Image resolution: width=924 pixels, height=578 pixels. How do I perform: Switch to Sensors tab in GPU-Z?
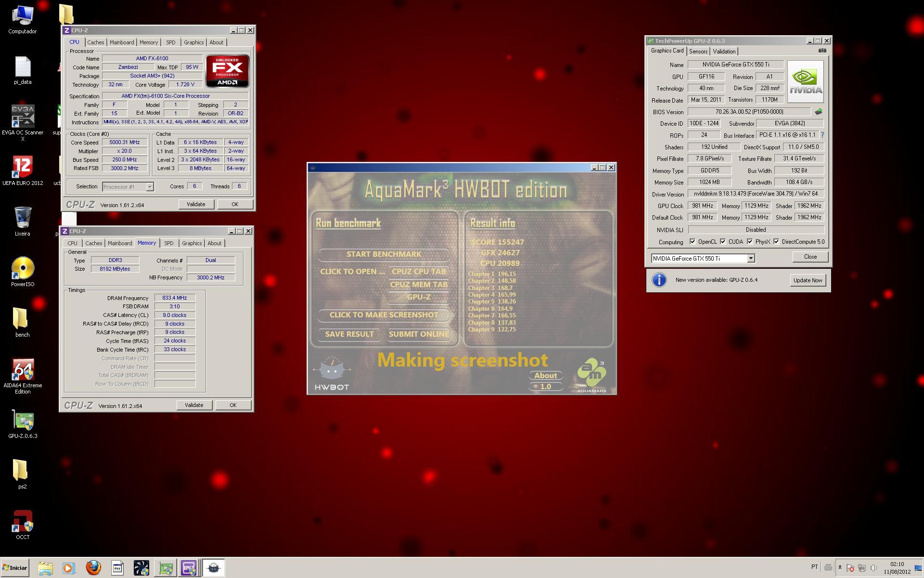click(698, 52)
